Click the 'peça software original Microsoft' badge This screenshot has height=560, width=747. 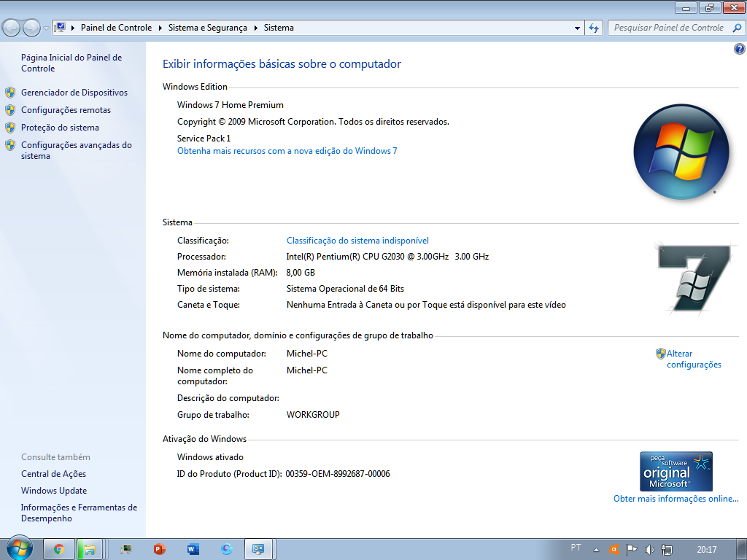pyautogui.click(x=676, y=472)
